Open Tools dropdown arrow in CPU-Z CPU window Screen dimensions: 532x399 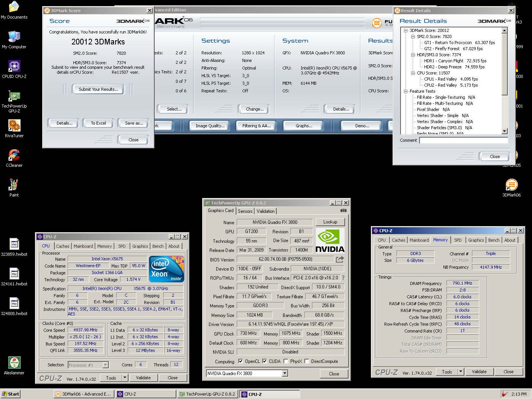(x=125, y=378)
